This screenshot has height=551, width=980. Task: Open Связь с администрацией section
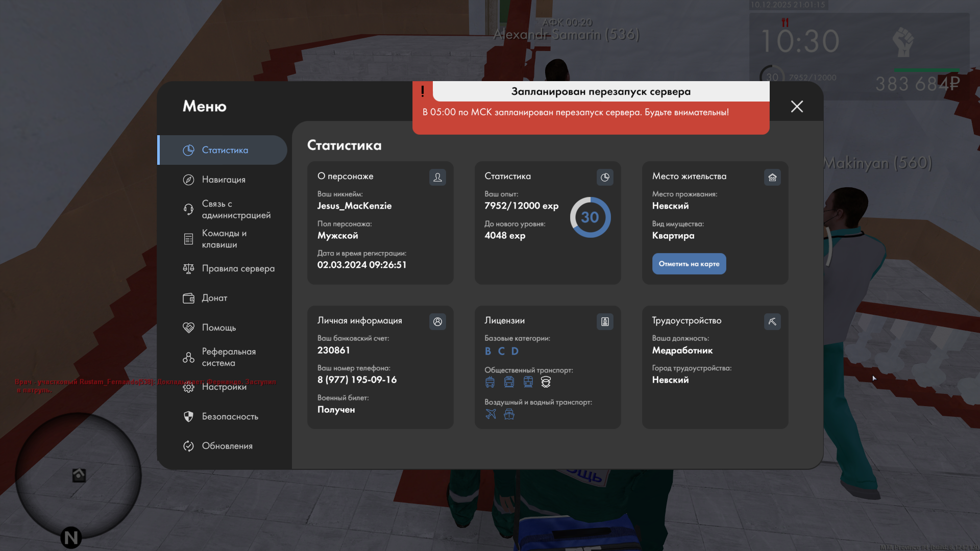coord(235,209)
